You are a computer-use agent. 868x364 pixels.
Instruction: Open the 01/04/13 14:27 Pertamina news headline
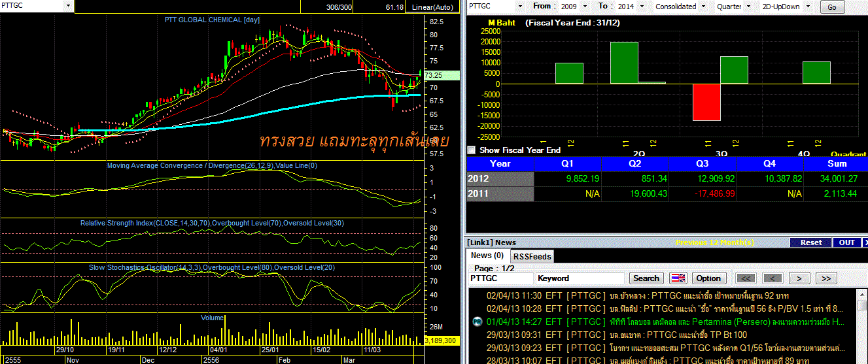coord(664,322)
